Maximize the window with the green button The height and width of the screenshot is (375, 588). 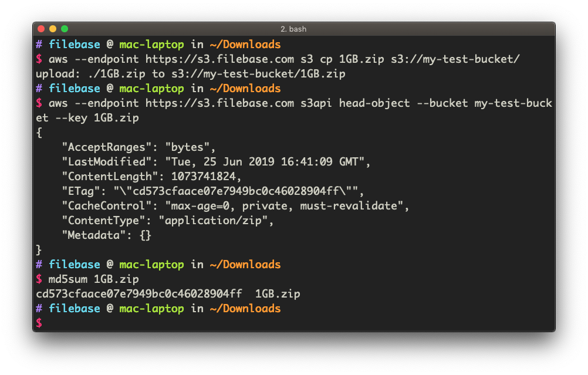65,29
